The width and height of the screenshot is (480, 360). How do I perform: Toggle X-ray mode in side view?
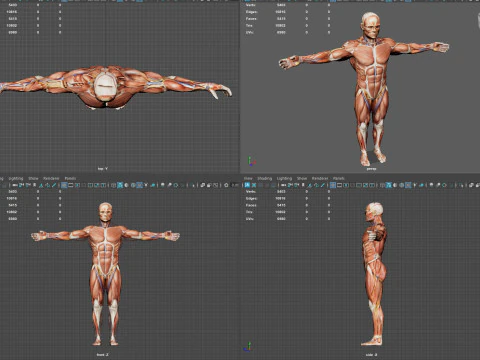(471, 185)
